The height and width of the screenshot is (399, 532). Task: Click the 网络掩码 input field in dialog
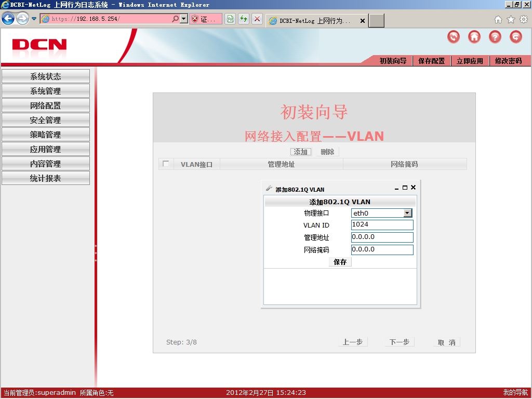[382, 250]
